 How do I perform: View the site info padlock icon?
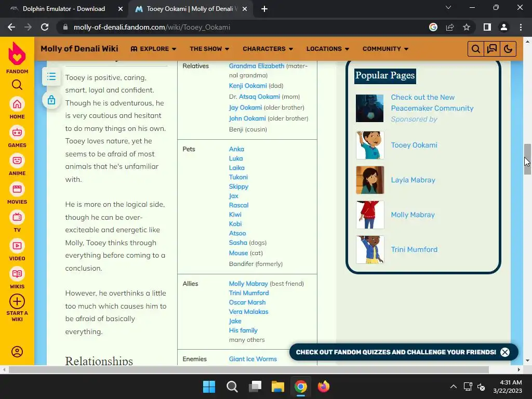click(65, 27)
